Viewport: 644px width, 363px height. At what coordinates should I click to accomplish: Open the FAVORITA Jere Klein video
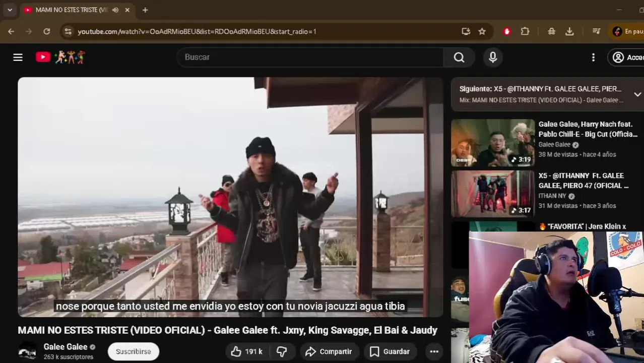click(583, 226)
